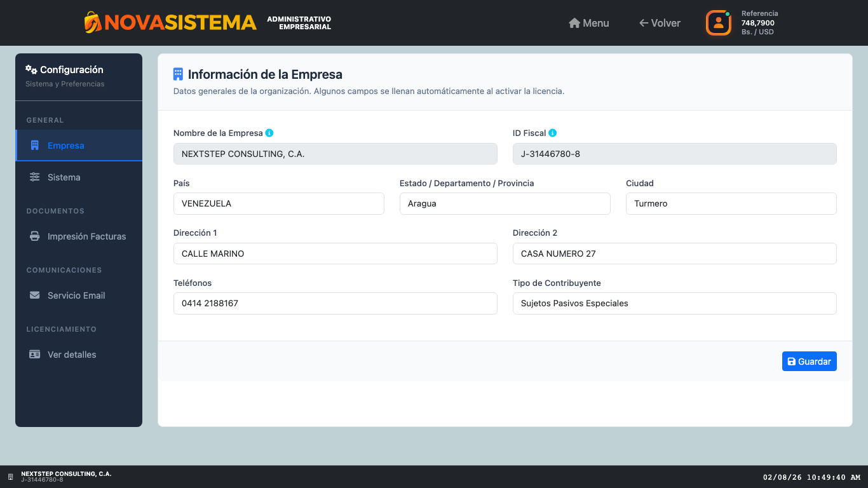Click the J-31446780-8 text in the status bar
The width and height of the screenshot is (868, 488).
(x=42, y=480)
